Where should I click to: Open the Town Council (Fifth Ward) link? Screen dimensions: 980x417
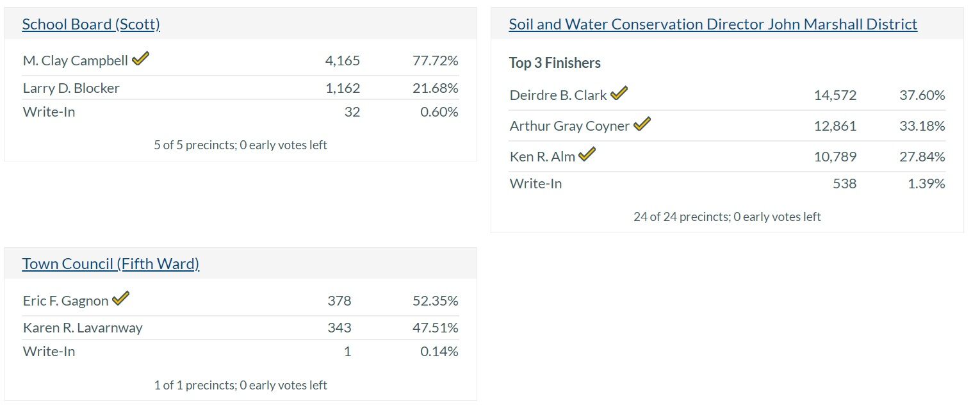[111, 263]
